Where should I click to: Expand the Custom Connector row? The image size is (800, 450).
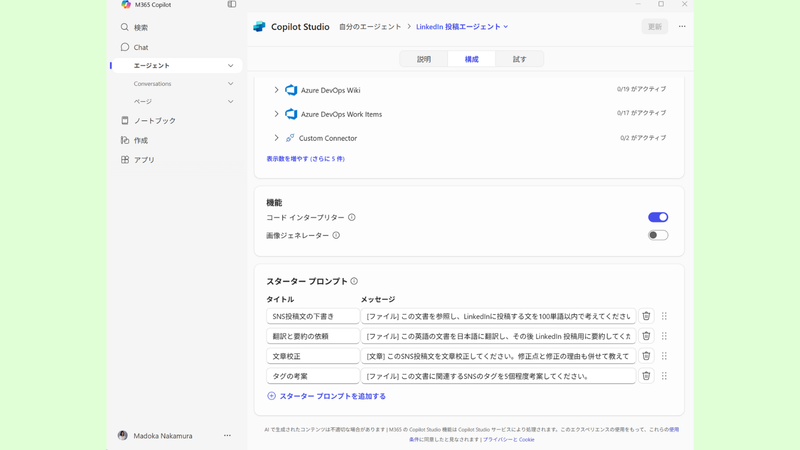click(x=277, y=138)
